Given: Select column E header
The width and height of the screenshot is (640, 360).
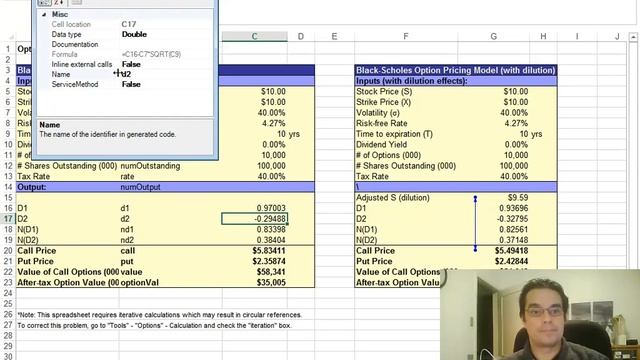Looking at the screenshot, I should tap(334, 37).
